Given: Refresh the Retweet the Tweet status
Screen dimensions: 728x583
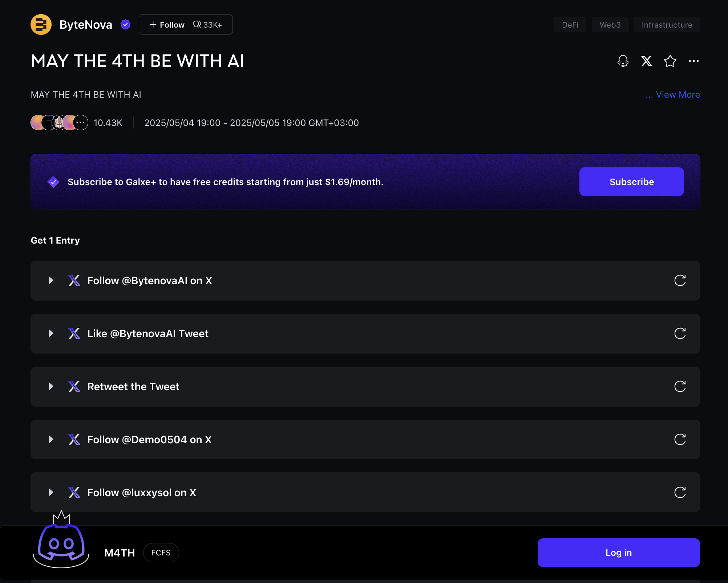Looking at the screenshot, I should [x=680, y=387].
